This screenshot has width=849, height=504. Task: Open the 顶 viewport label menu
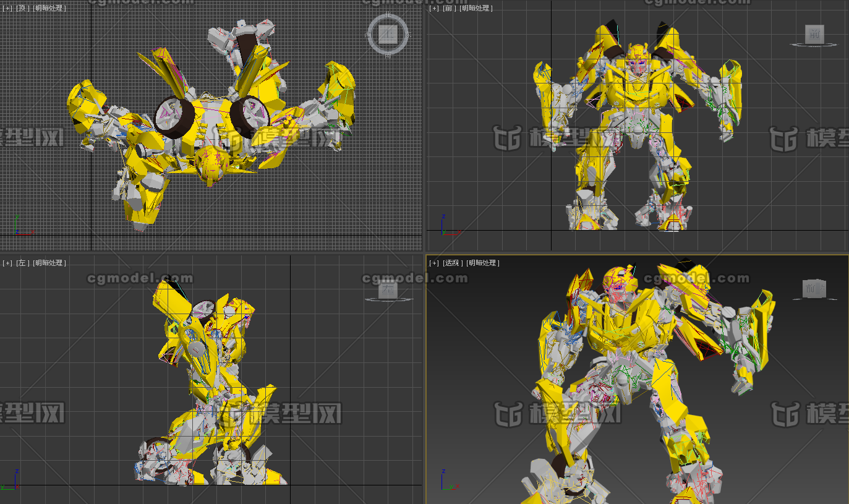coord(22,8)
